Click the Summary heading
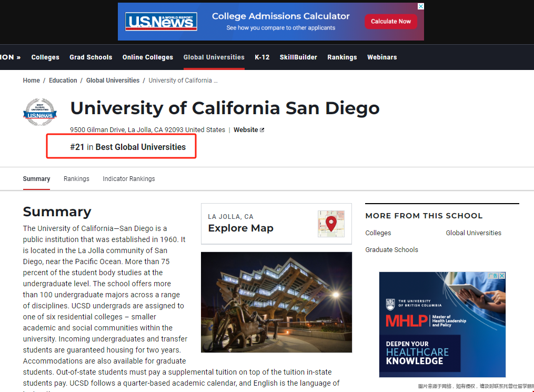 tap(57, 212)
